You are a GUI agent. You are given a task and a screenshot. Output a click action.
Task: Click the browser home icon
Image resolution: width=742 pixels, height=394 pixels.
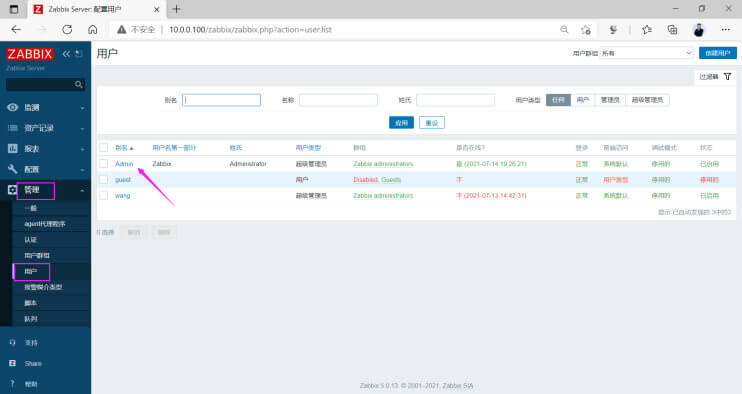(x=93, y=29)
